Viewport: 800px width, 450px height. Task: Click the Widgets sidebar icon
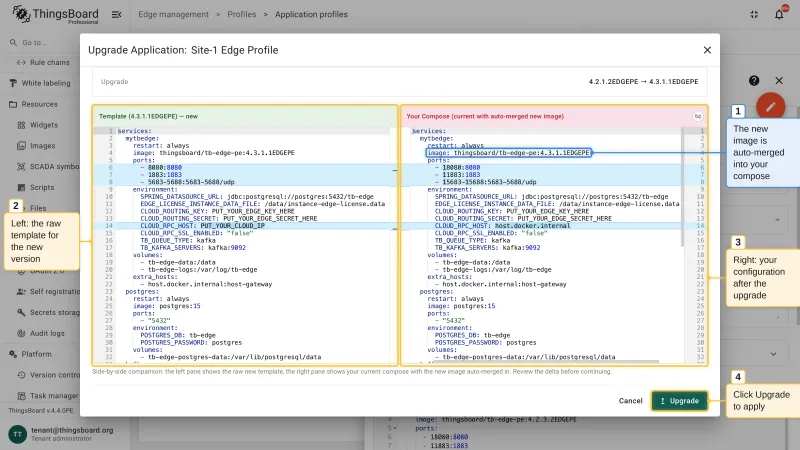point(21,125)
